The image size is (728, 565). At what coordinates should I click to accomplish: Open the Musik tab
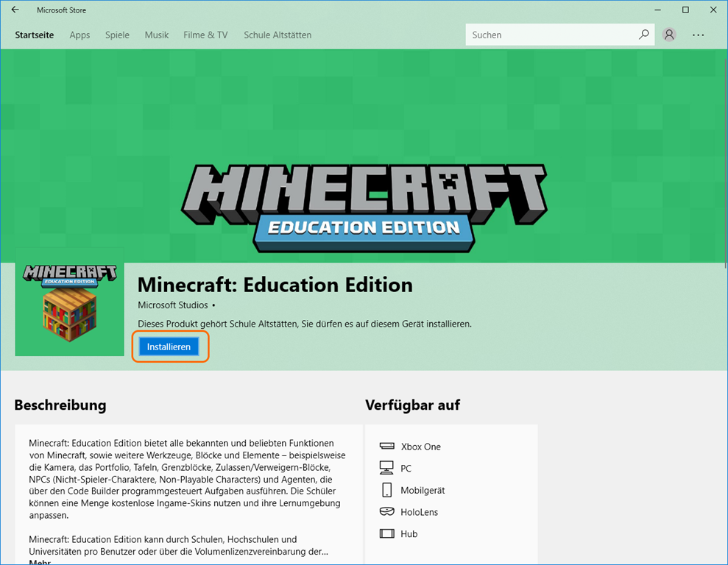pos(157,35)
